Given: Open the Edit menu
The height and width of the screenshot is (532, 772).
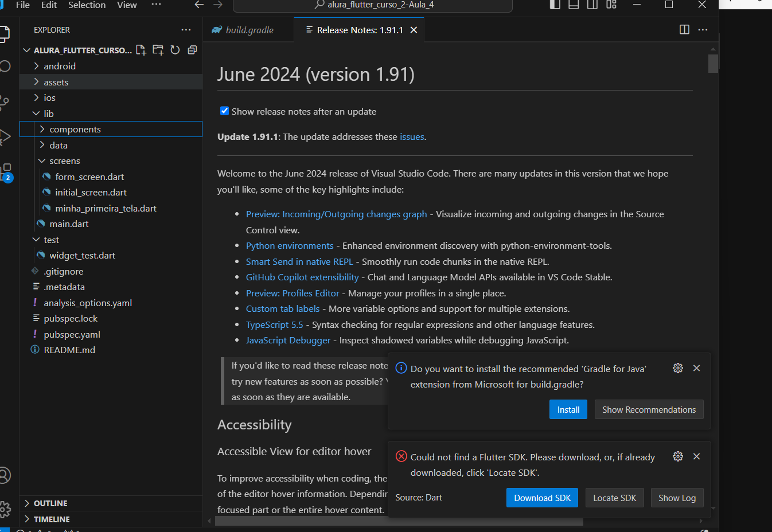Looking at the screenshot, I should point(49,5).
